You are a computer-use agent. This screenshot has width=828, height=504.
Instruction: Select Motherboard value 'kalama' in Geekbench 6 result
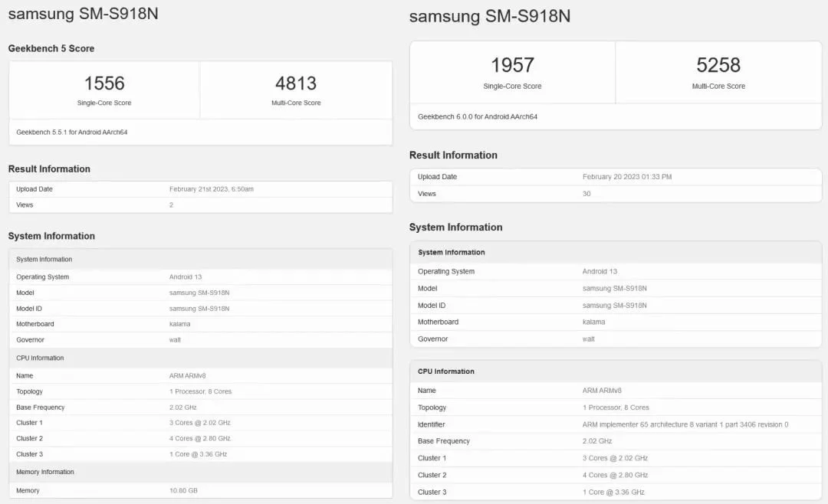[x=593, y=322]
